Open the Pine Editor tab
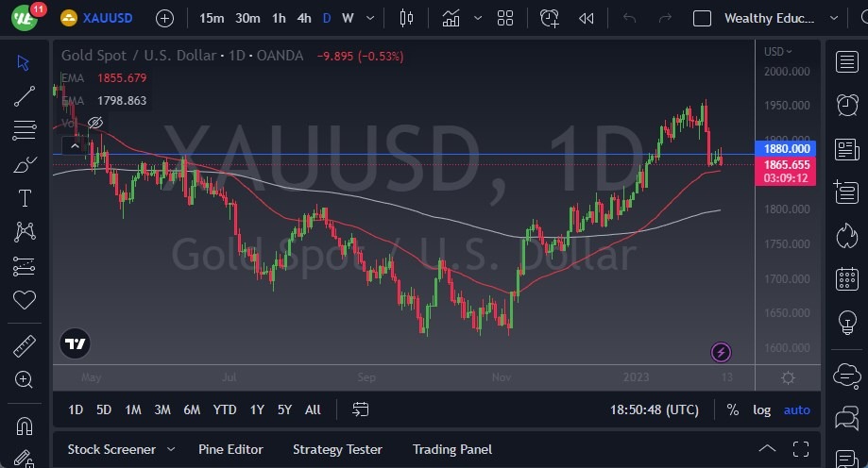Image resolution: width=868 pixels, height=468 pixels. 230,449
